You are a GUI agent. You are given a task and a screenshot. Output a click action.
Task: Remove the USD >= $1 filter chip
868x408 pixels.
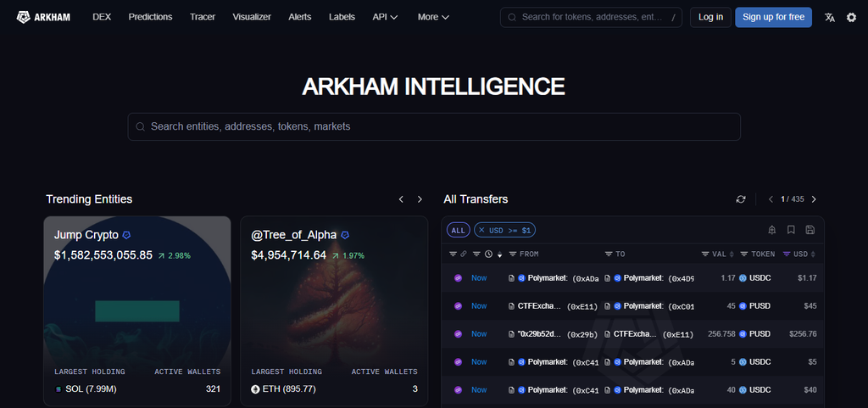click(x=481, y=230)
